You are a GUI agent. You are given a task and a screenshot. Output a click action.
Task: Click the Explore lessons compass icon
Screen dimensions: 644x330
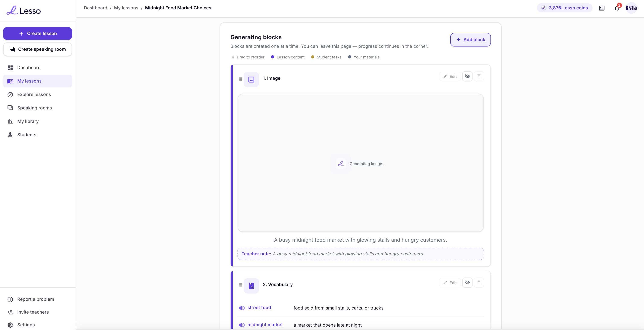pos(10,95)
